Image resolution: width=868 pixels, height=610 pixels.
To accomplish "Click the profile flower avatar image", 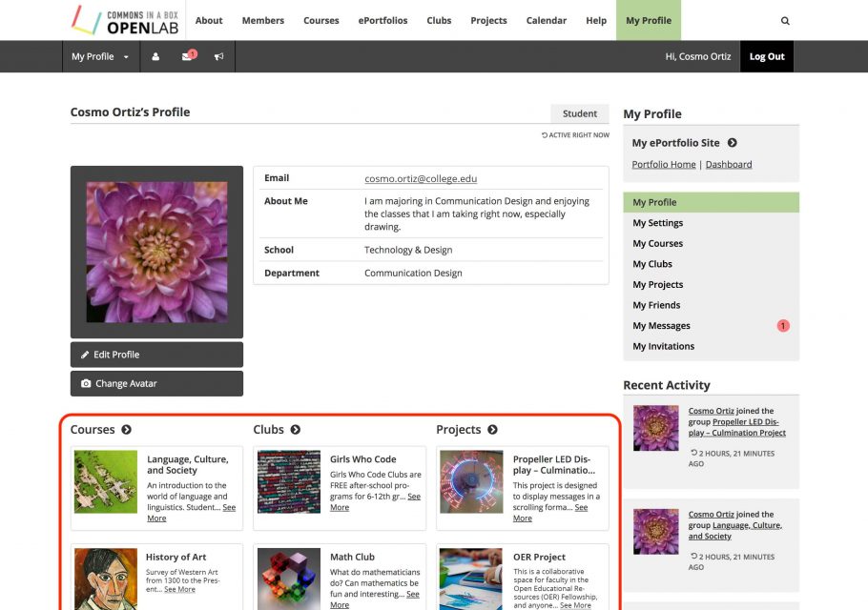I will coord(156,253).
